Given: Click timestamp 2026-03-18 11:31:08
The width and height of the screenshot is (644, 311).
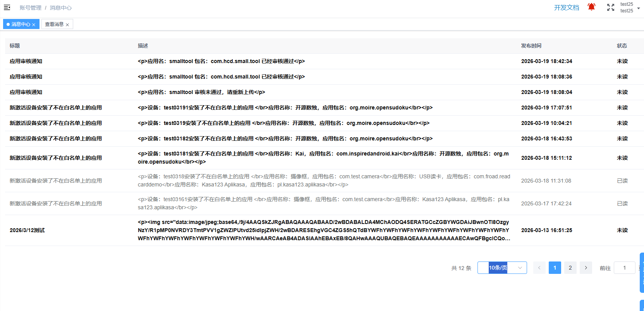Looking at the screenshot, I should point(546,181).
